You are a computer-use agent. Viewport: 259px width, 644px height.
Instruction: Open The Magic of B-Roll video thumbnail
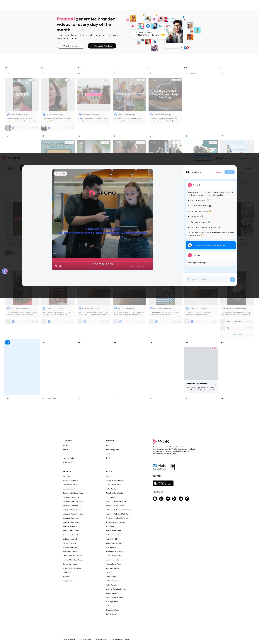(x=165, y=94)
